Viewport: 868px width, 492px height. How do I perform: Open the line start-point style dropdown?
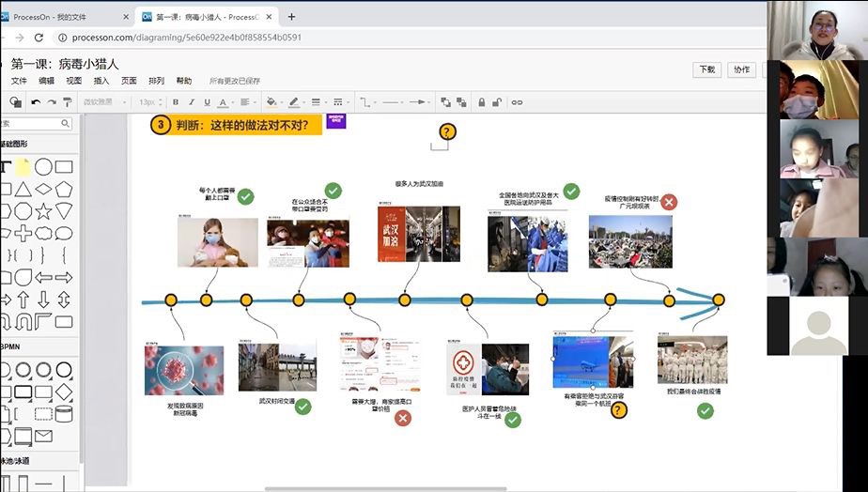tap(393, 101)
